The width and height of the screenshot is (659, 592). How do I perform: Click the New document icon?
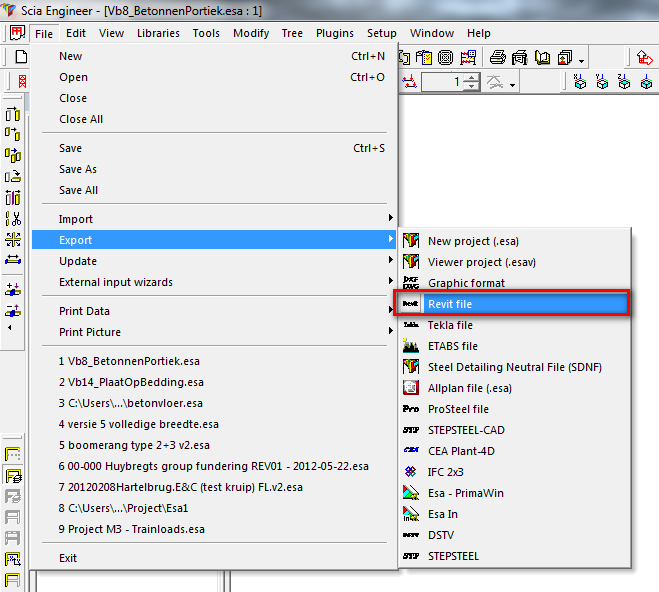(20, 57)
